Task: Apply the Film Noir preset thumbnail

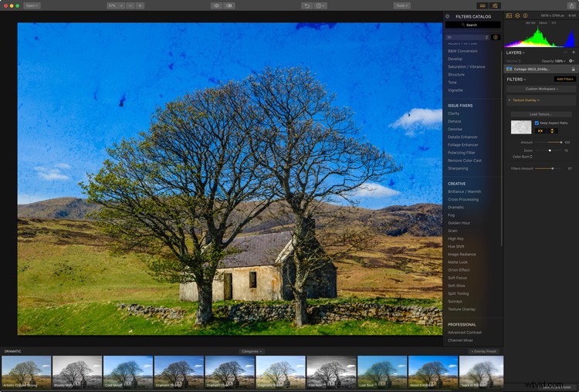Action: pyautogui.click(x=332, y=372)
